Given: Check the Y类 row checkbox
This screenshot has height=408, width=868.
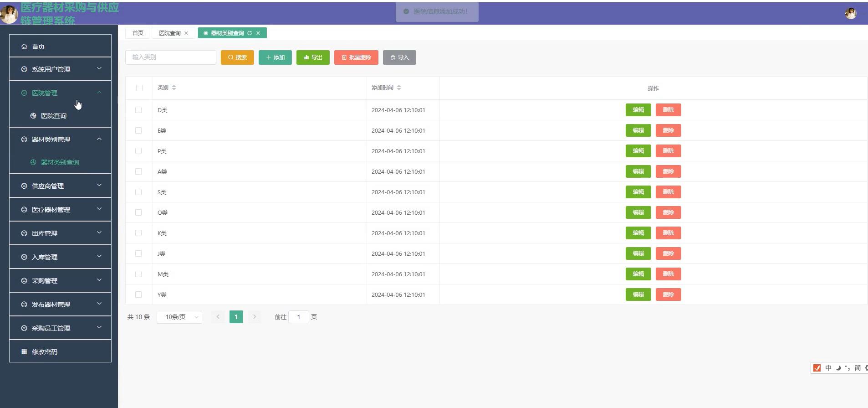Looking at the screenshot, I should click(138, 294).
